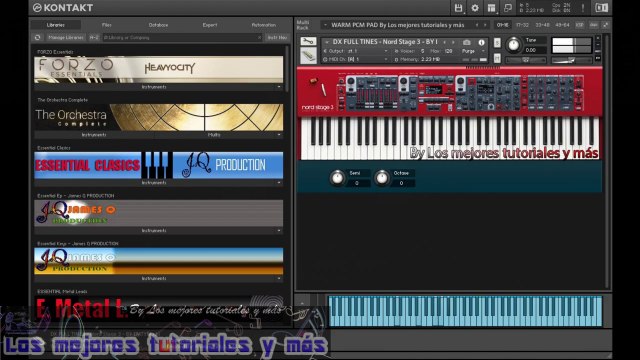640x360 pixels.
Task: Open the instrument info icon
Action: (482, 42)
